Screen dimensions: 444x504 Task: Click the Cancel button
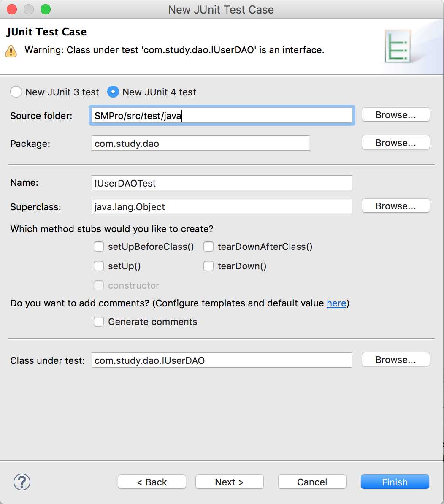(312, 482)
